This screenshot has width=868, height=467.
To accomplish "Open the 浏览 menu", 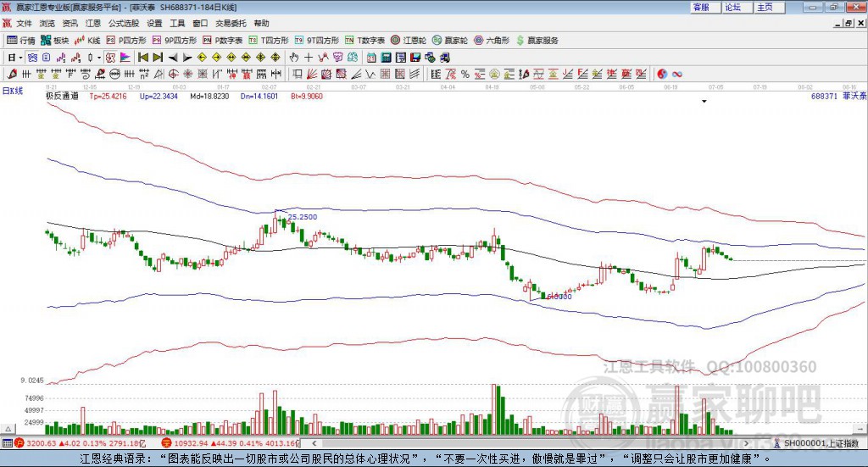I will [x=47, y=23].
